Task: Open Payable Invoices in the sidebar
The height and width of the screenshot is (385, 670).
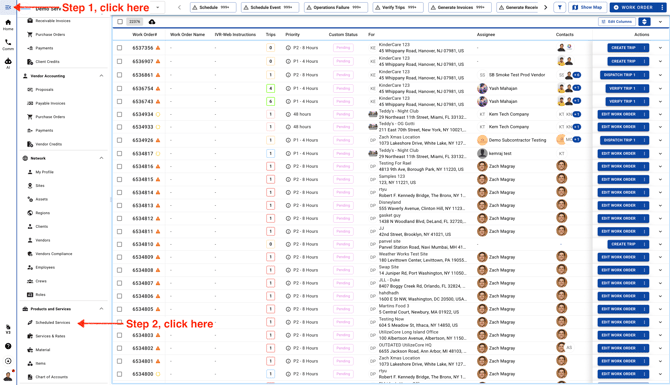Action: tap(50, 103)
